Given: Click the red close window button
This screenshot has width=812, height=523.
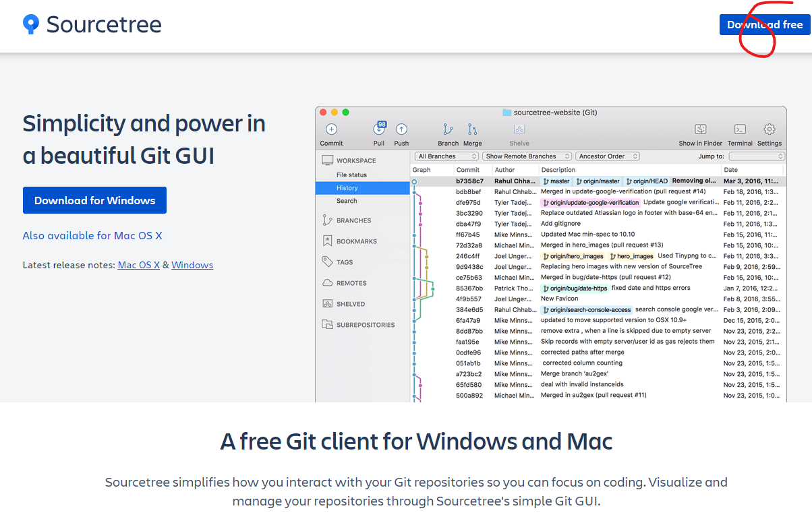Looking at the screenshot, I should pyautogui.click(x=323, y=113).
